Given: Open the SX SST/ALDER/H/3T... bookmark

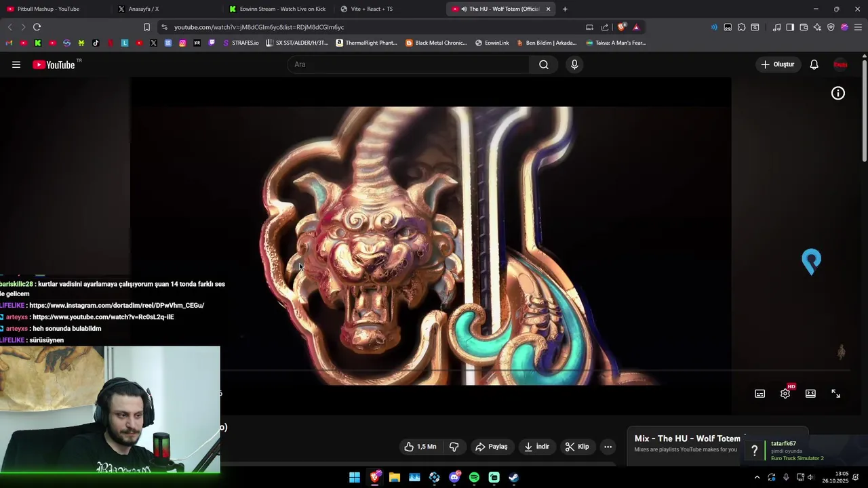Looking at the screenshot, I should click(x=297, y=43).
